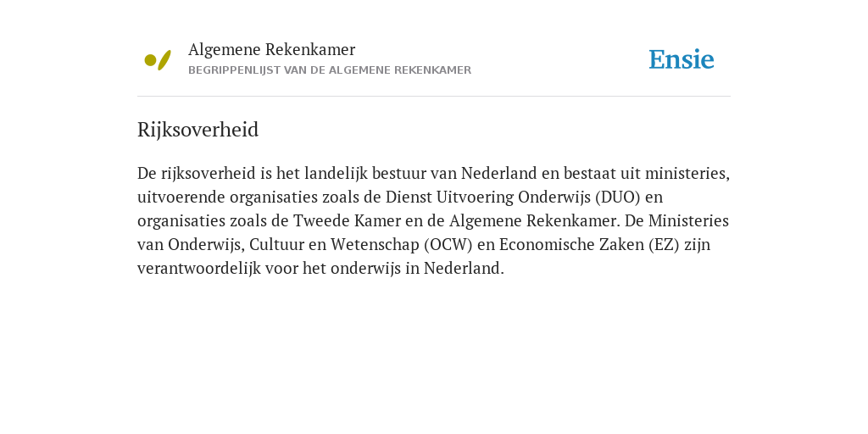
Task: Click Dienst Uitvoering Onderwijs in the paragraph
Action: pos(488,197)
